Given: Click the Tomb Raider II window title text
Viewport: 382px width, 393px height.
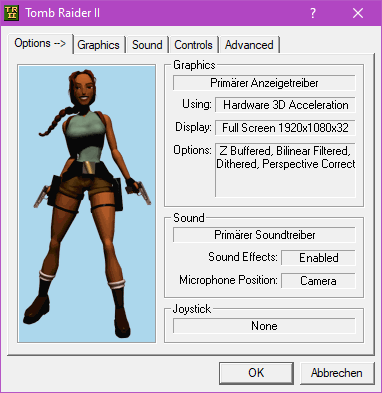Looking at the screenshot, I should 63,13.
